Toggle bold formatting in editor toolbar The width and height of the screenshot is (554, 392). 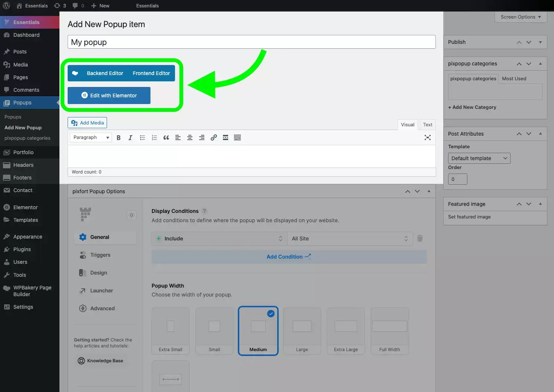tap(119, 137)
